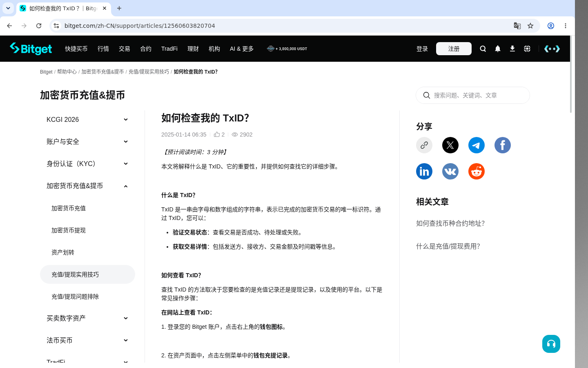Click the Bitget breadcrumb link
This screenshot has width=588, height=368.
click(x=46, y=72)
